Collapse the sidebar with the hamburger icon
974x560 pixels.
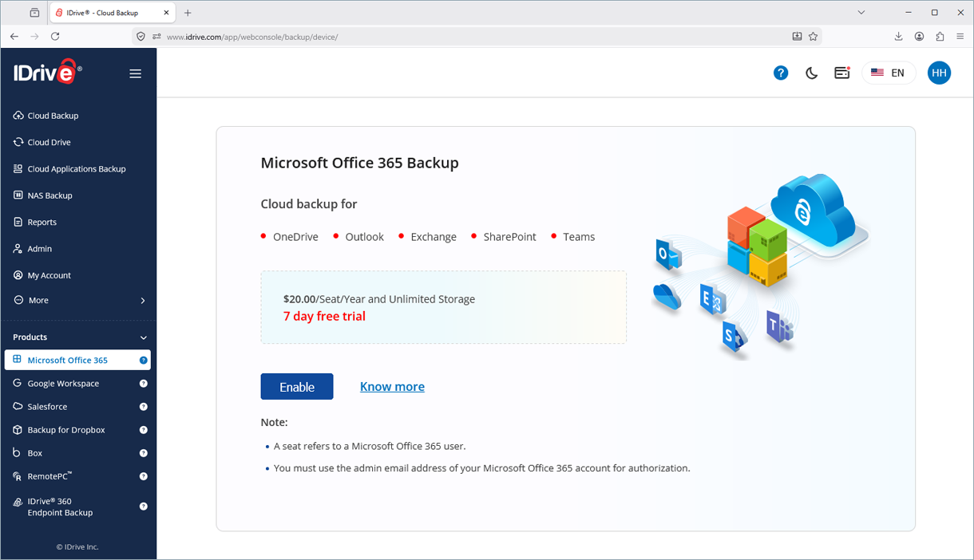[135, 73]
